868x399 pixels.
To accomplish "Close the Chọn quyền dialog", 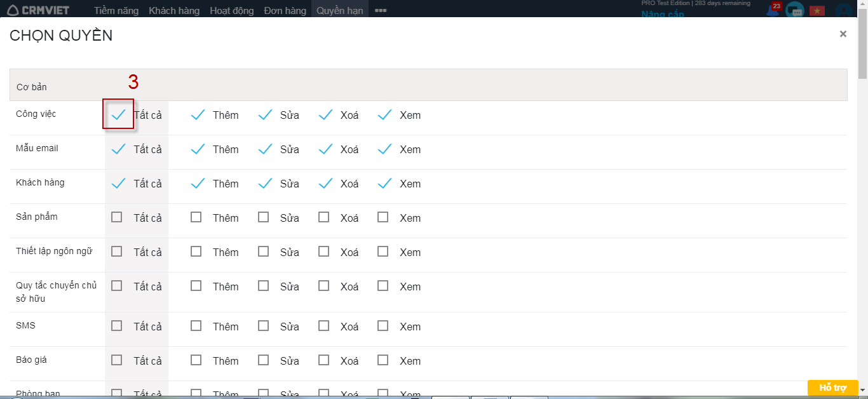I will (843, 34).
